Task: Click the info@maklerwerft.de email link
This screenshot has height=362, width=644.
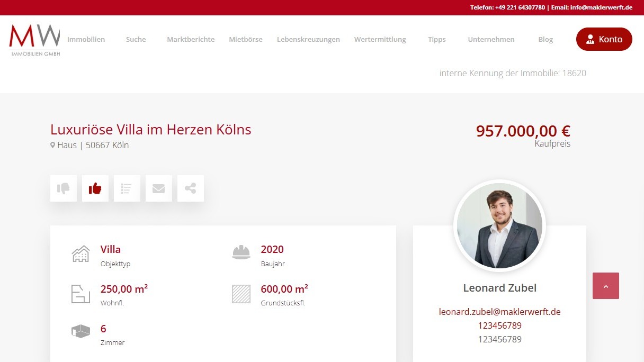Action: 601,7
